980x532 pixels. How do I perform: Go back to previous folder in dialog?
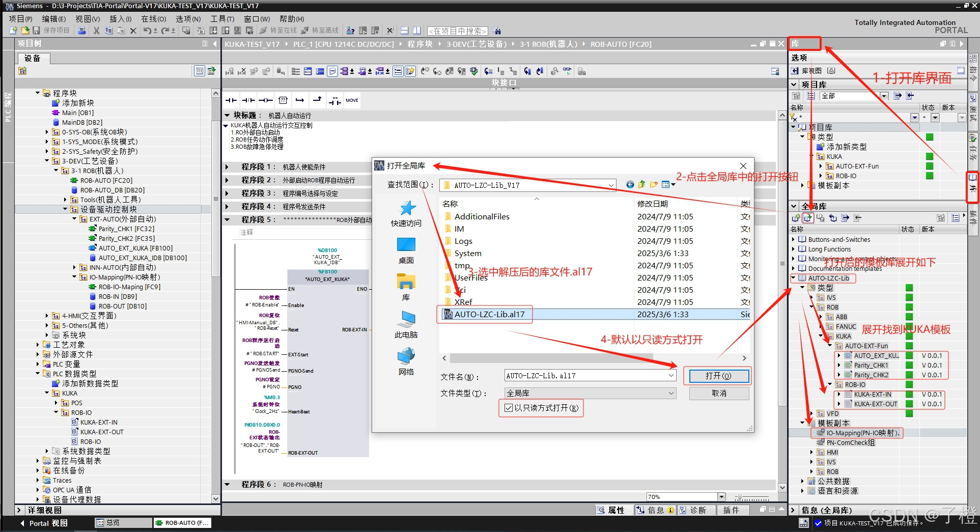(x=630, y=184)
